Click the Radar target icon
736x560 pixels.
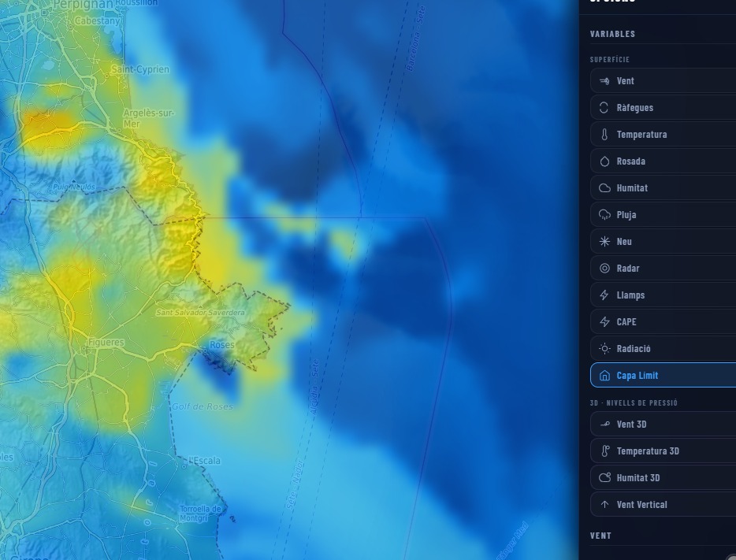pyautogui.click(x=604, y=268)
